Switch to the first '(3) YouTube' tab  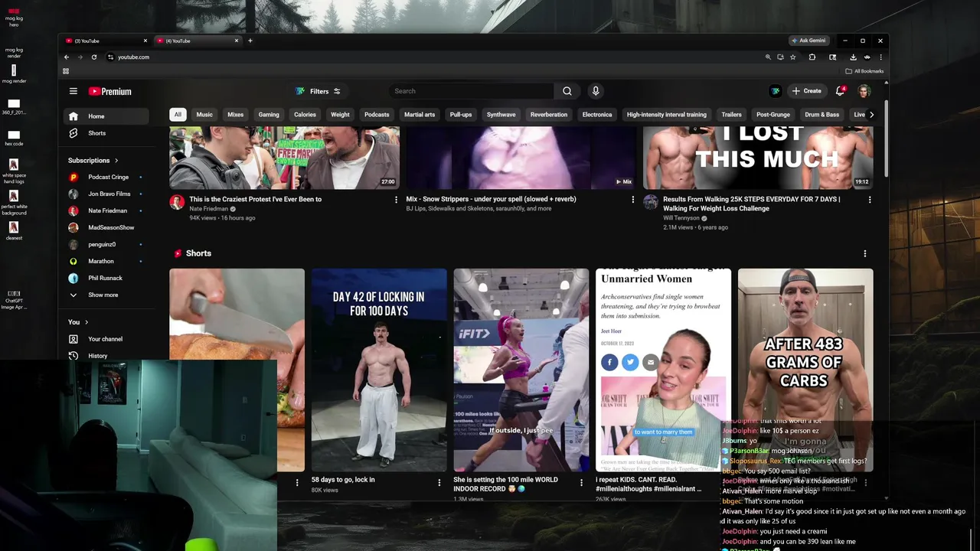pyautogui.click(x=106, y=41)
